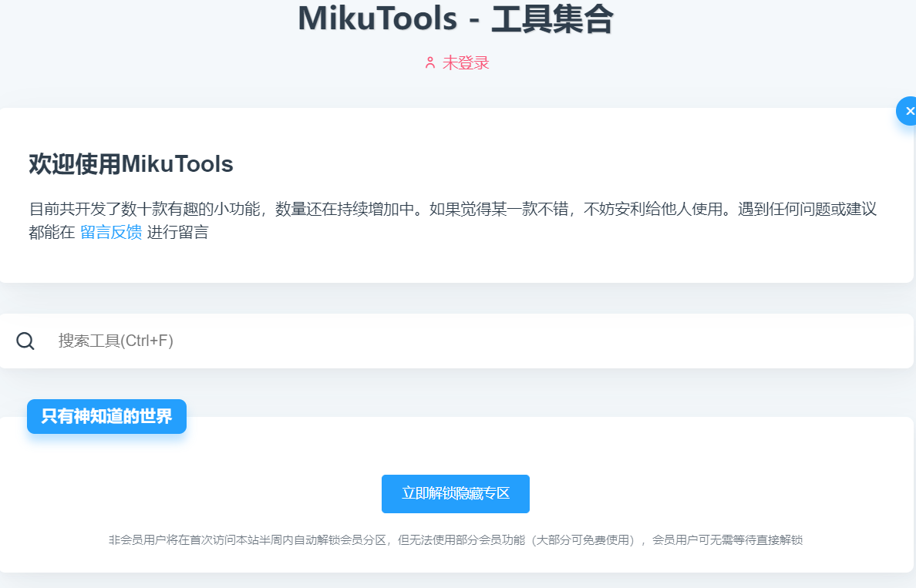Click the 欢迎使用MikuTools heading

tap(131, 164)
